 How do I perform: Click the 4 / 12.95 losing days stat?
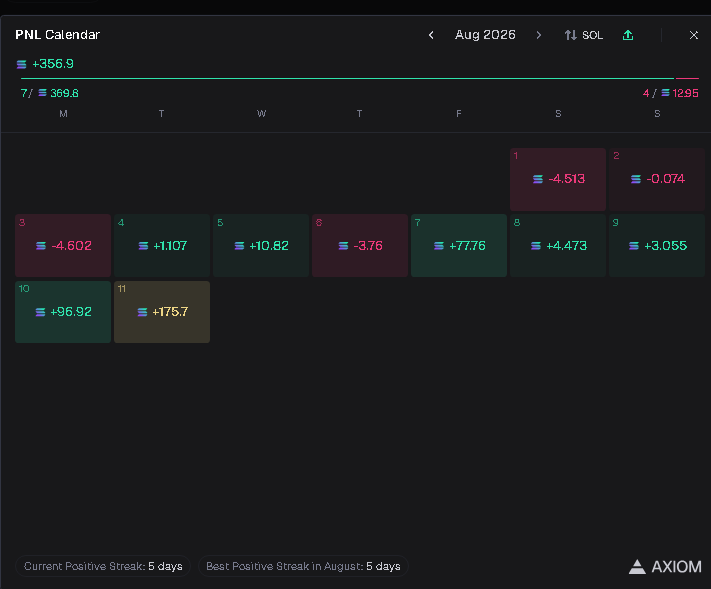[671, 93]
